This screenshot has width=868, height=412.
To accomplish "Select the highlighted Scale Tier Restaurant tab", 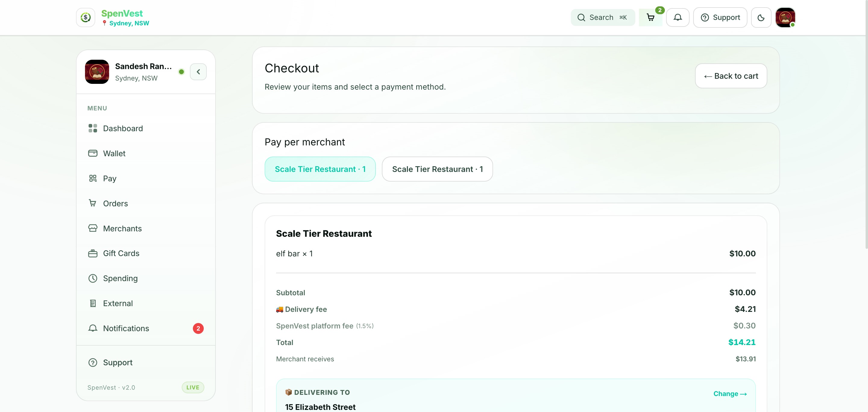I will [x=320, y=169].
